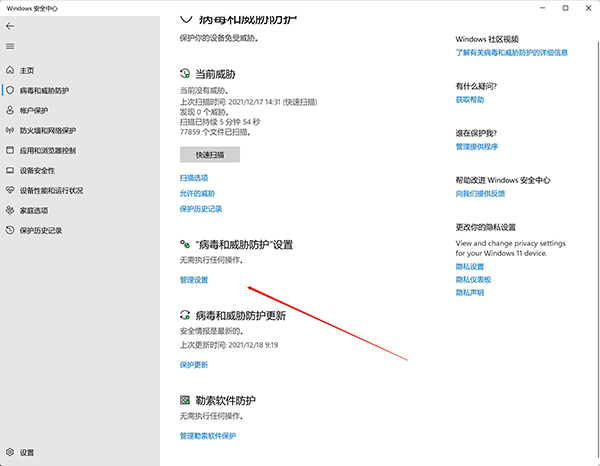Click the text 77859 个文件已扫描

(215, 132)
